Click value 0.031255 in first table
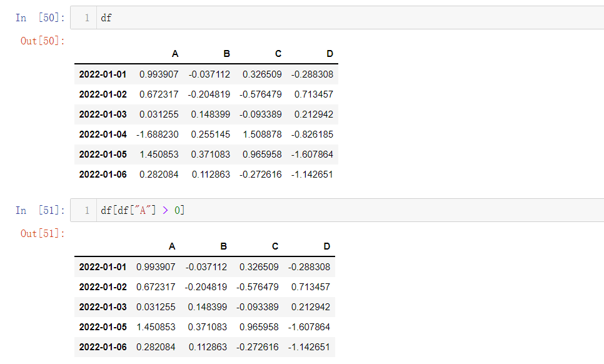Viewport: 604px width, 364px height. point(159,114)
